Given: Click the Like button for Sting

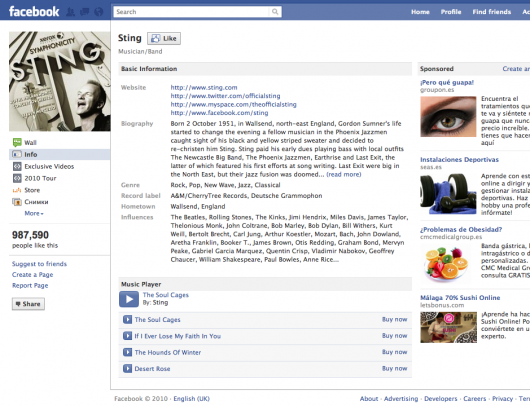Looking at the screenshot, I should click(x=164, y=39).
